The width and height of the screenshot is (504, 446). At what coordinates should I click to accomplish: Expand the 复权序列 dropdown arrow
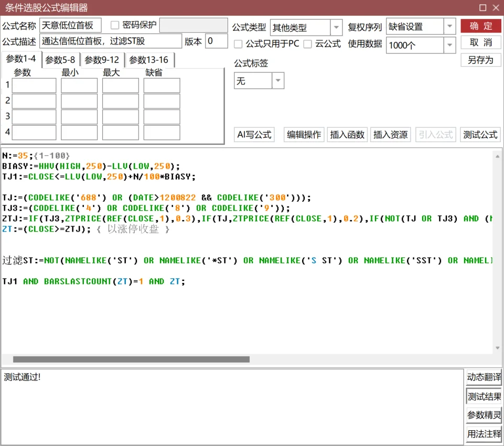[449, 26]
